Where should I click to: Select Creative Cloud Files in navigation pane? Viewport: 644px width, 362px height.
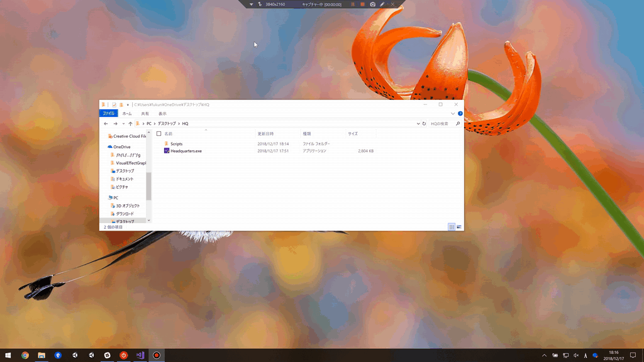tap(130, 136)
